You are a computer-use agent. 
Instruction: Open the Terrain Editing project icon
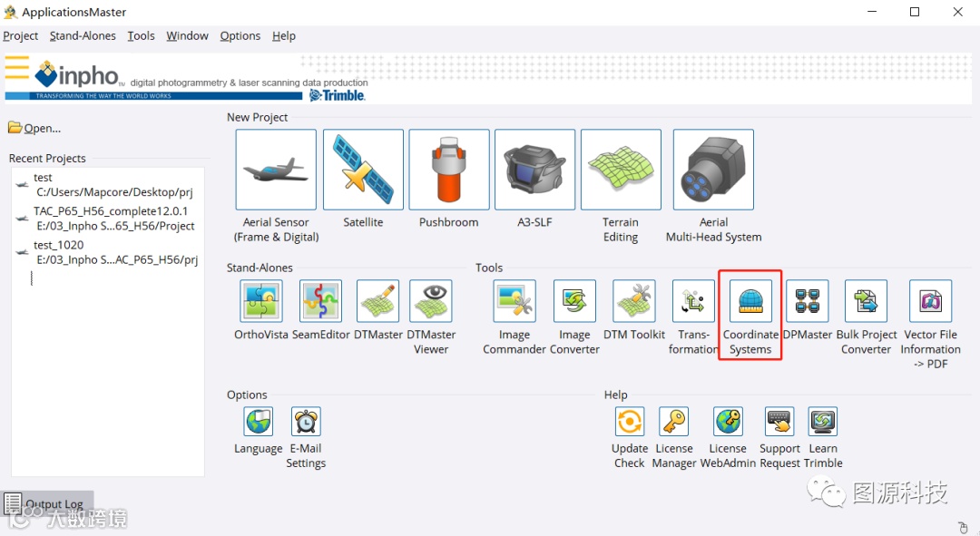pos(621,170)
